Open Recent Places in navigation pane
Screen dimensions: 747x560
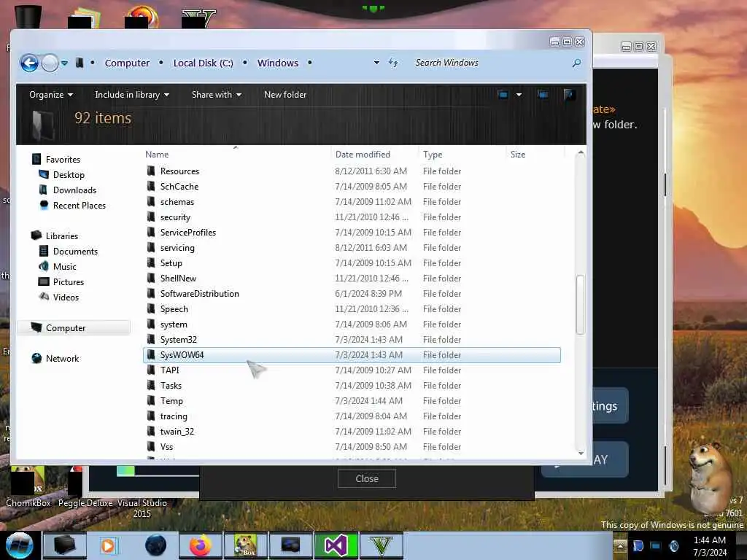click(x=79, y=205)
